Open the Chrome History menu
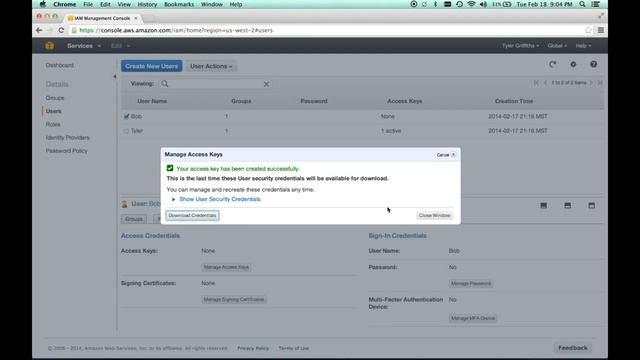This screenshot has width=640, height=360. click(x=147, y=4)
